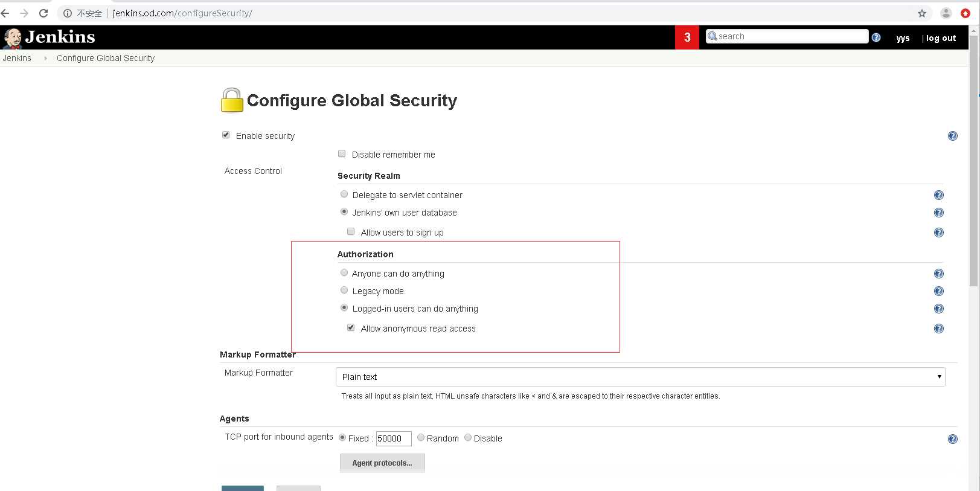The image size is (980, 491).
Task: Select Random TCP port option
Action: point(421,438)
